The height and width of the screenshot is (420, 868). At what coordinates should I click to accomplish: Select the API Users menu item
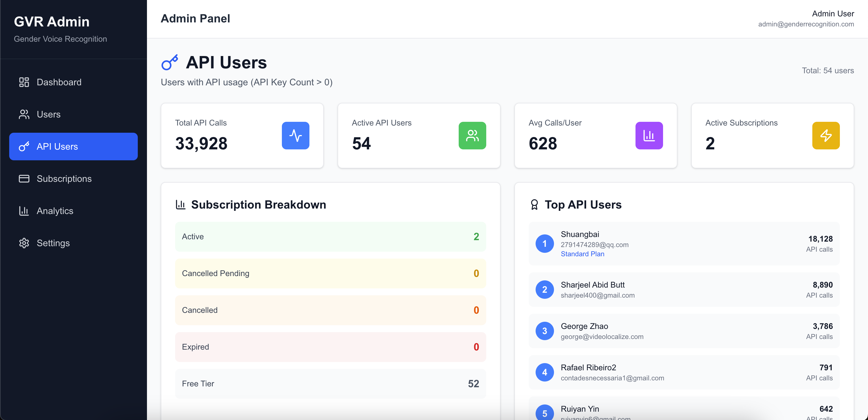point(73,147)
